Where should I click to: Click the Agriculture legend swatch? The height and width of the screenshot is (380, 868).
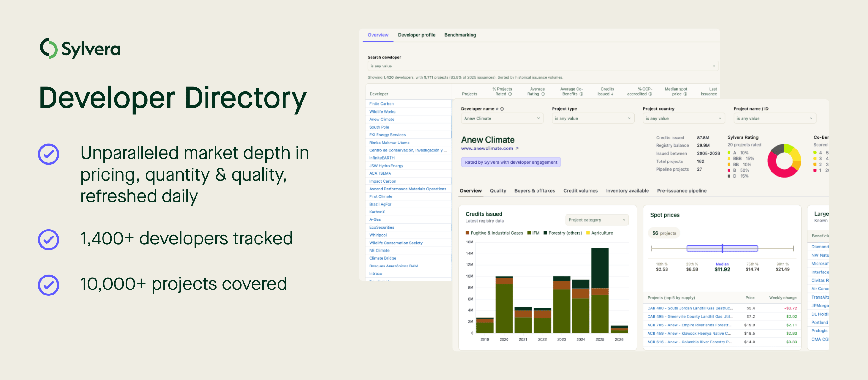click(x=588, y=233)
